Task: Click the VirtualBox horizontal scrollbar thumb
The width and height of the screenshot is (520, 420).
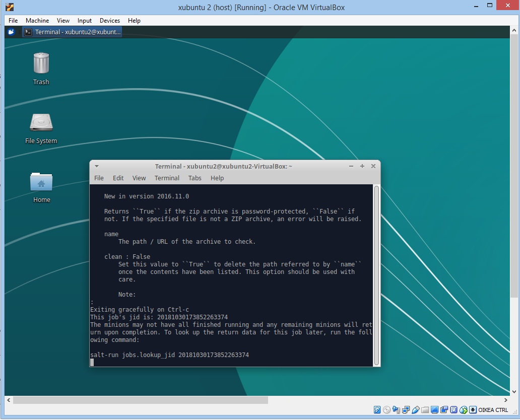Action: [x=141, y=400]
